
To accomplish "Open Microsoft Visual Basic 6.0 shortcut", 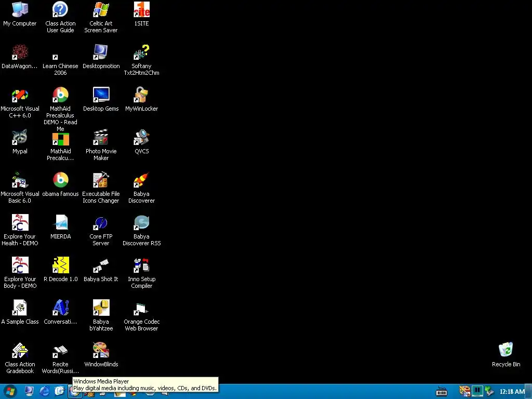I will coord(20,180).
